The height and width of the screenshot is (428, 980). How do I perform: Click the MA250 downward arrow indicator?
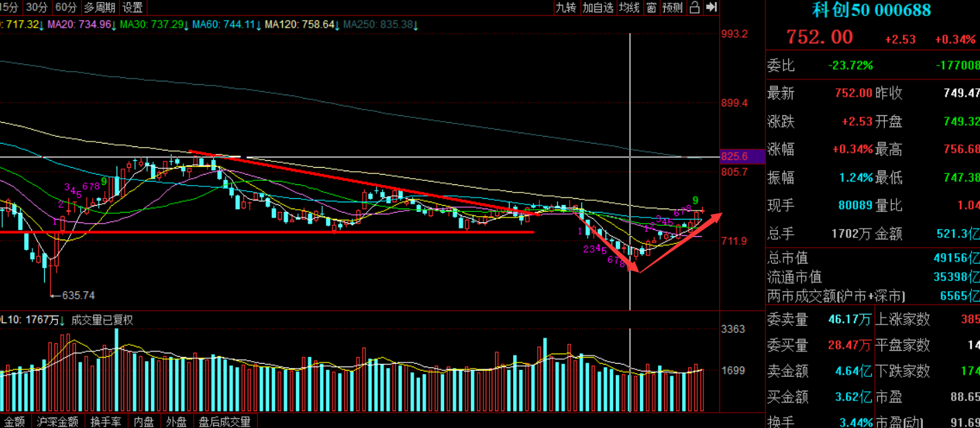tap(416, 25)
